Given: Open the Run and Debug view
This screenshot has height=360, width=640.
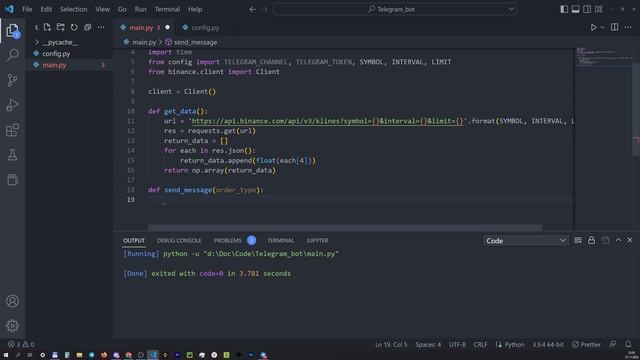Looking at the screenshot, I should 13,105.
